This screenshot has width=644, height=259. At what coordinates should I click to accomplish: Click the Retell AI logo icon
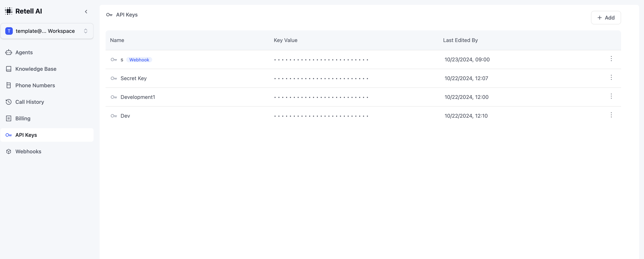(x=8, y=11)
